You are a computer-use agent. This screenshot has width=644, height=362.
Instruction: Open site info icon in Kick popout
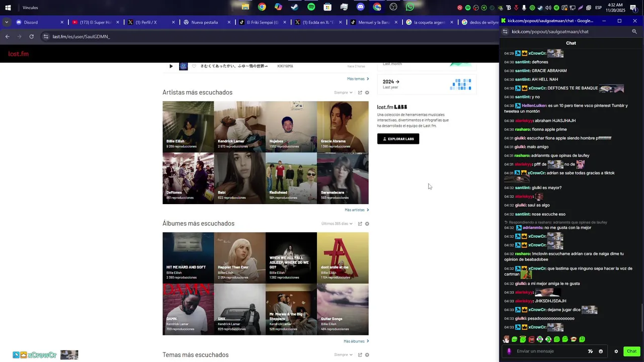click(x=505, y=32)
